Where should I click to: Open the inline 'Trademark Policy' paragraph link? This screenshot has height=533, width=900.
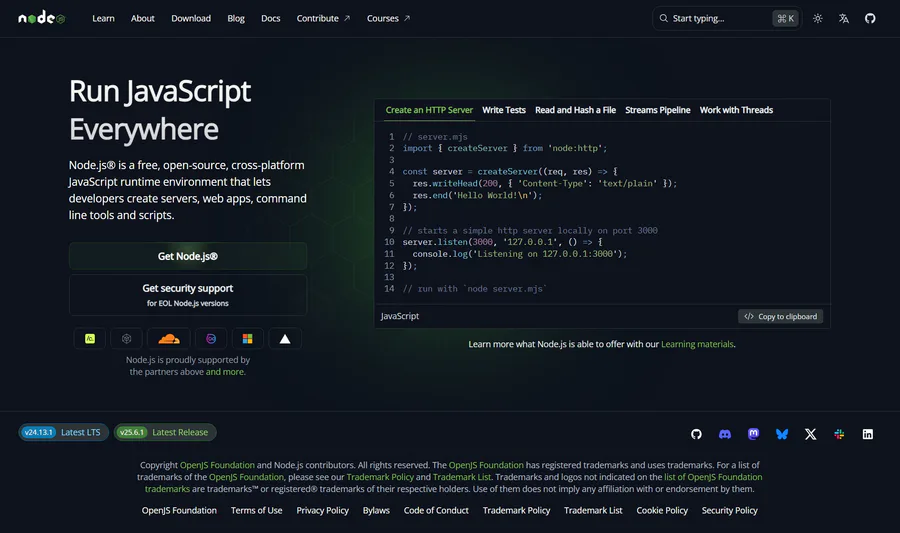[380, 477]
